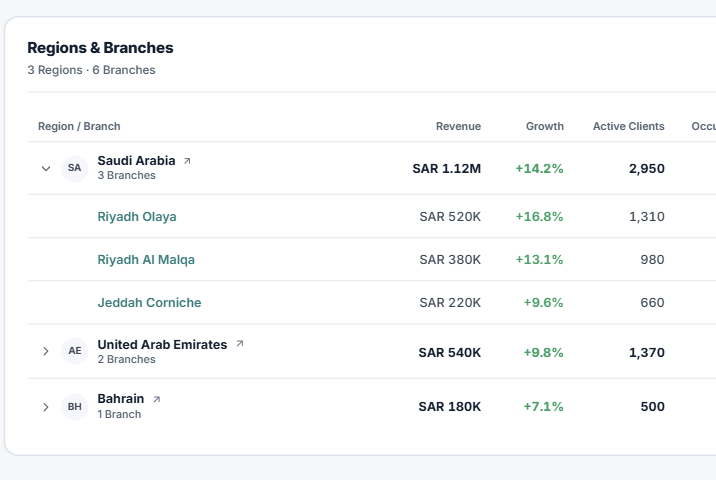Click the +13.1% growth value
716x480 pixels.
click(539, 259)
